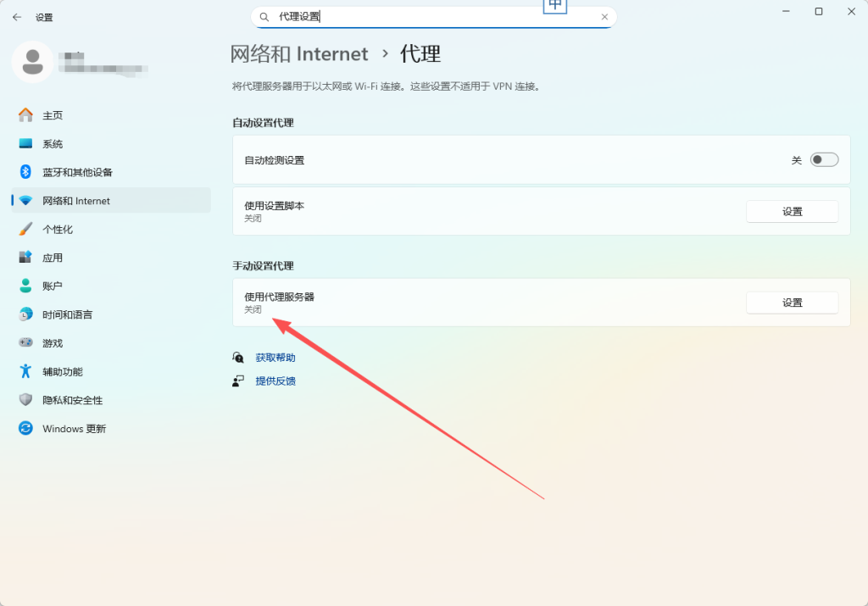Open 时间和语言 clock icon
Image resolution: width=868 pixels, height=606 pixels.
tap(25, 314)
